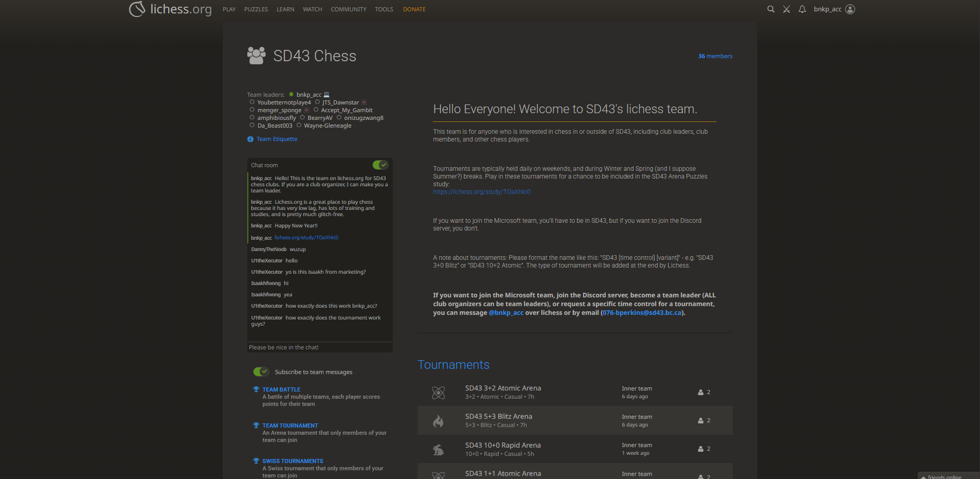
Task: Click the DONATE link
Action: tap(414, 9)
